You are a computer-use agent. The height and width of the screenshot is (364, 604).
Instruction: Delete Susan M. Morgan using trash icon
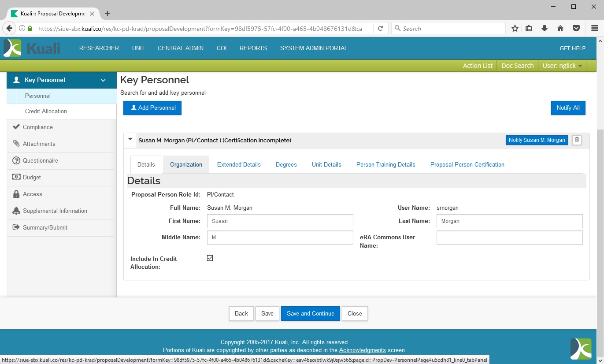[577, 140]
